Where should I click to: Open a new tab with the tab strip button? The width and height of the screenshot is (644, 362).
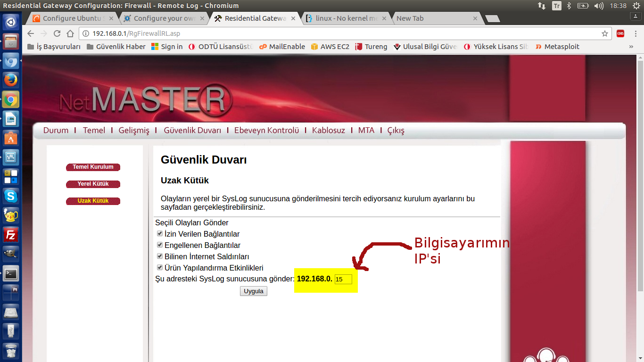492,19
